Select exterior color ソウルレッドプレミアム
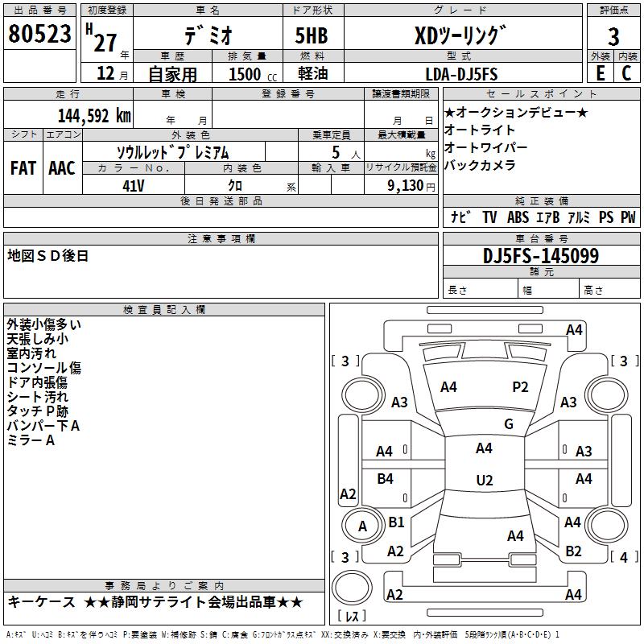 (172, 152)
